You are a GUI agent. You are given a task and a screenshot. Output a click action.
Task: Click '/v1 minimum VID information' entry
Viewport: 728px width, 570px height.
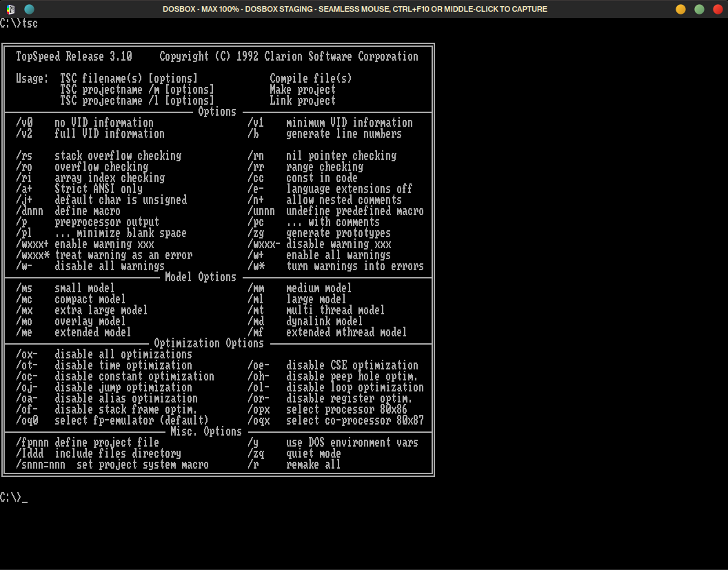[330, 123]
